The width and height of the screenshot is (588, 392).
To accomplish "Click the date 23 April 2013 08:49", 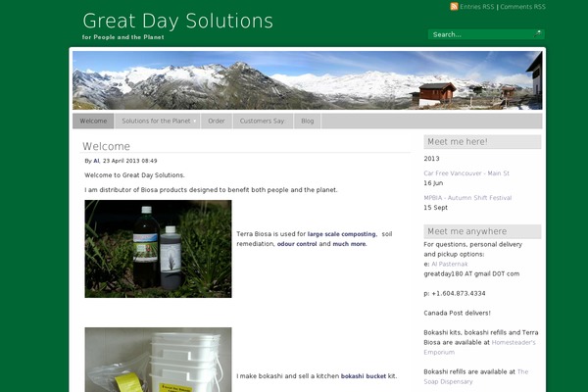I will [x=129, y=161].
